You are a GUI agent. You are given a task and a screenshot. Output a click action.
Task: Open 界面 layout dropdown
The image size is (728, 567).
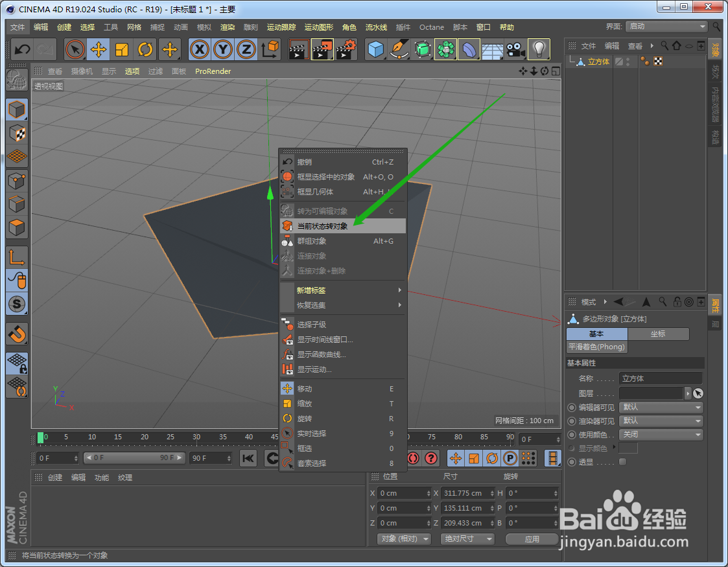[x=666, y=27]
